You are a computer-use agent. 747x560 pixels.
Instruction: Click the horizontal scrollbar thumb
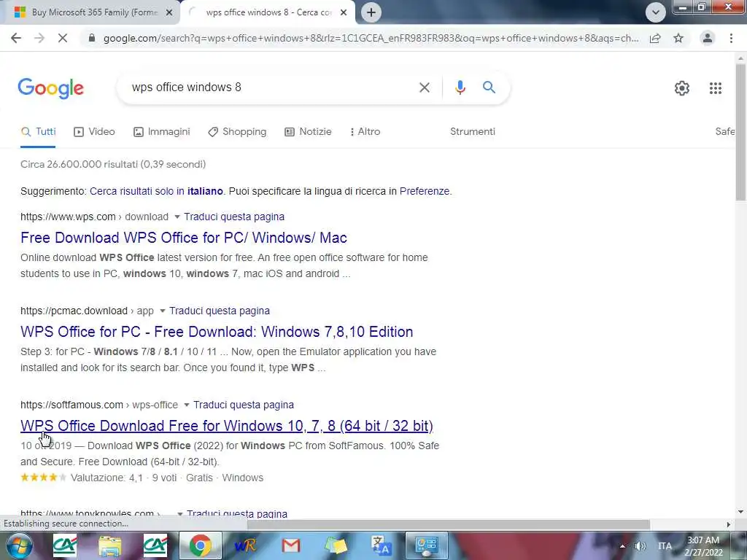(x=448, y=524)
